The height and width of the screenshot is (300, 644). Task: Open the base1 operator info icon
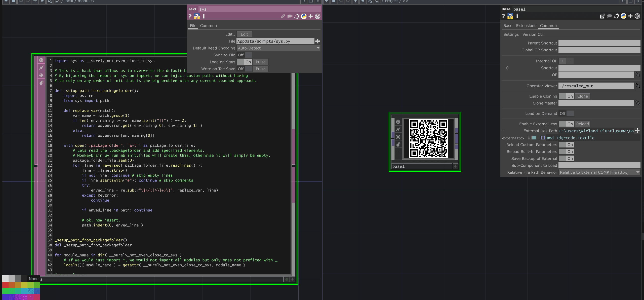[x=517, y=16]
